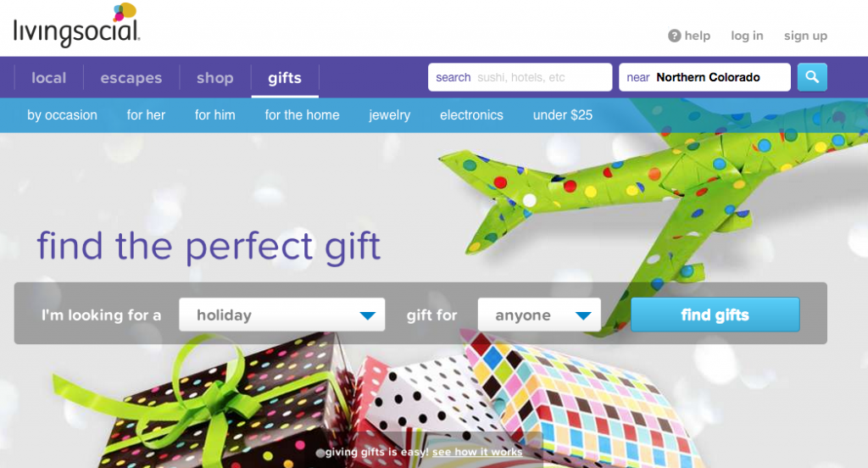This screenshot has width=868, height=468.
Task: Select the gifts tab
Action: click(x=285, y=77)
